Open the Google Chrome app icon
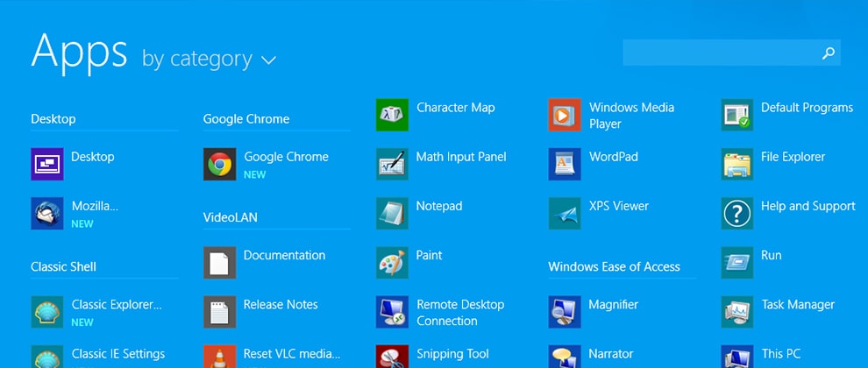Viewport: 868px width, 368px height. (219, 164)
